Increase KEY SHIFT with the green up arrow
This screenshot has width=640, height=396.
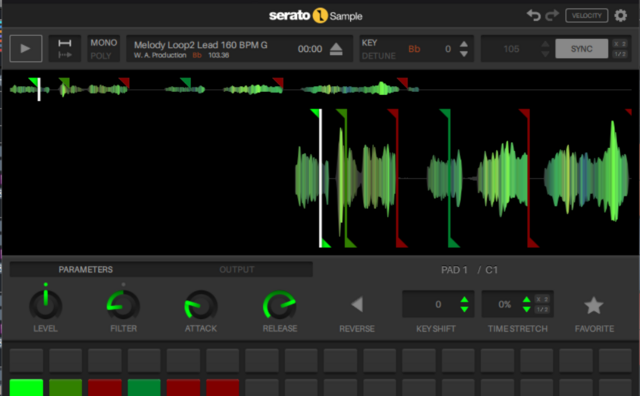(464, 300)
